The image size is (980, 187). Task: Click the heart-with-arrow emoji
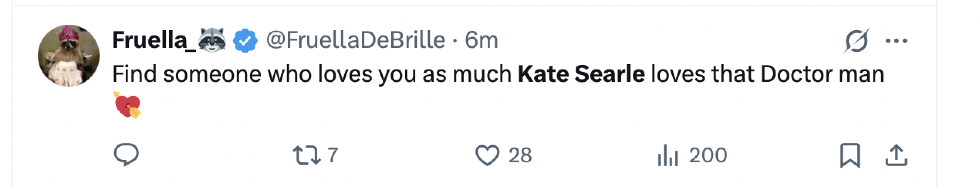128,105
